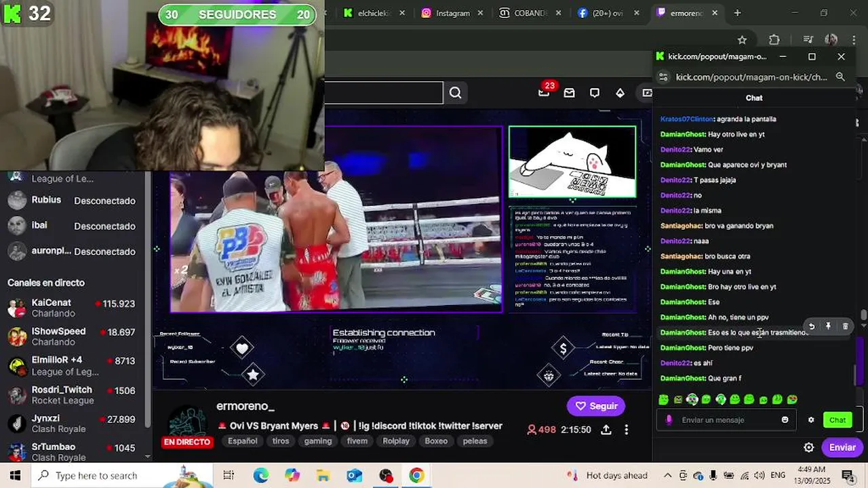Launch Microsoft Edge from taskbar
This screenshot has width=868, height=488.
261,475
